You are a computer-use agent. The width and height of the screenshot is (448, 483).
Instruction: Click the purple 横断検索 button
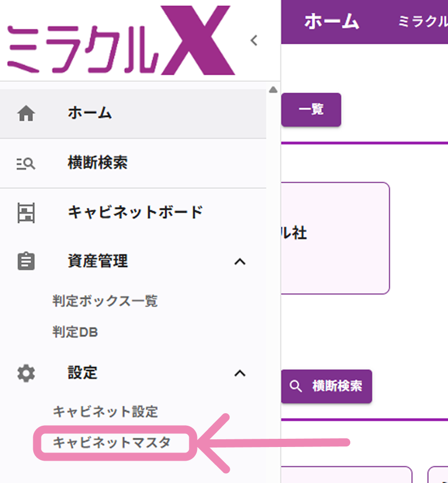click(326, 386)
